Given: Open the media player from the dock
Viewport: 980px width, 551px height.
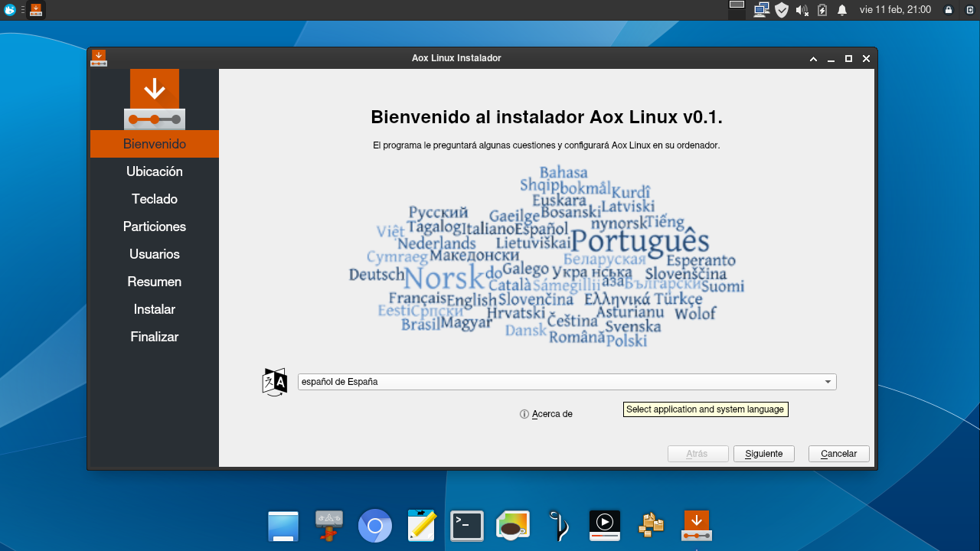Looking at the screenshot, I should pyautogui.click(x=605, y=527).
